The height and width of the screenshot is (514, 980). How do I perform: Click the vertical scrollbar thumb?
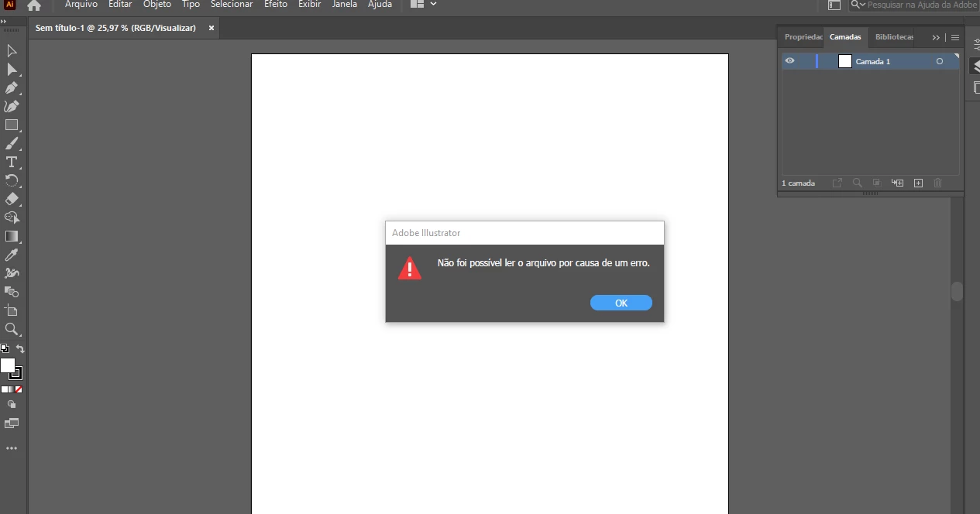click(958, 291)
